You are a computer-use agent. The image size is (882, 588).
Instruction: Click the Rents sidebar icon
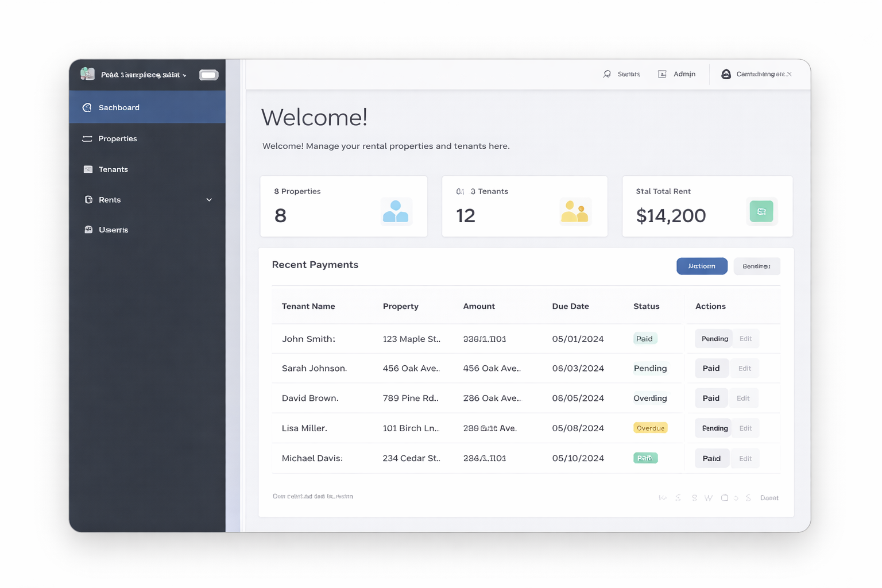pyautogui.click(x=88, y=200)
